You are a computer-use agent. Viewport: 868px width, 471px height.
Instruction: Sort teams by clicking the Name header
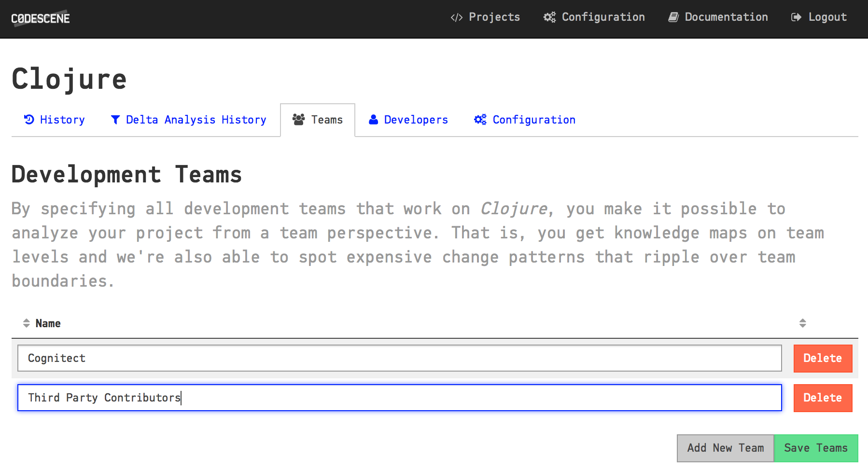tap(47, 323)
